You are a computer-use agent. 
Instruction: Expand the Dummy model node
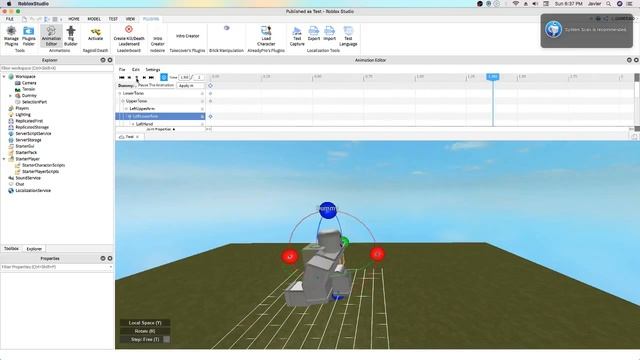click(x=10, y=96)
